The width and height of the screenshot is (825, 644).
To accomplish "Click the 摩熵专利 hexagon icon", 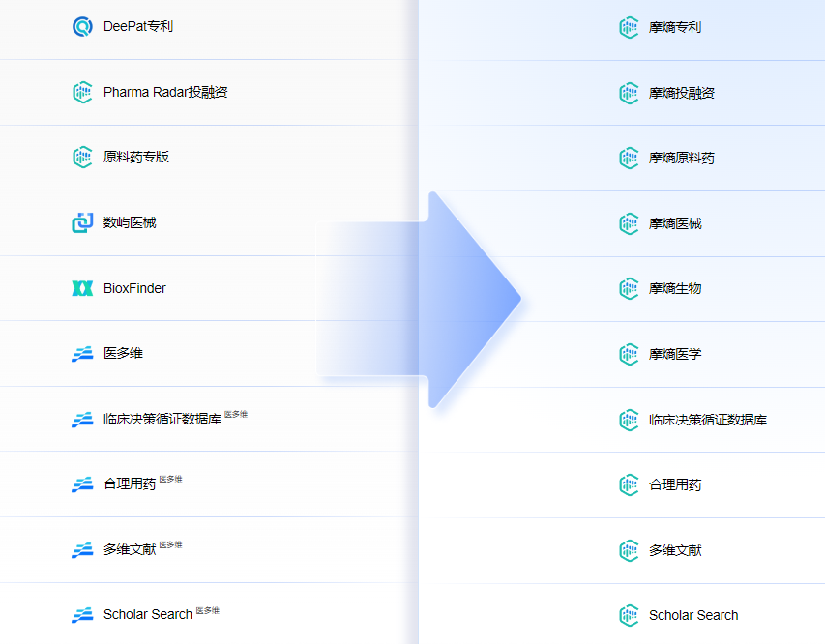I will [x=629, y=27].
